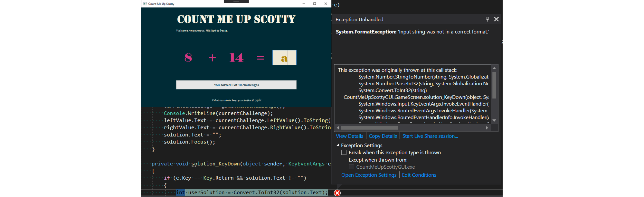Viewport: 644px width, 197px height.
Task: Click the call stack horizontal scrollbar thumb
Action: point(369,128)
